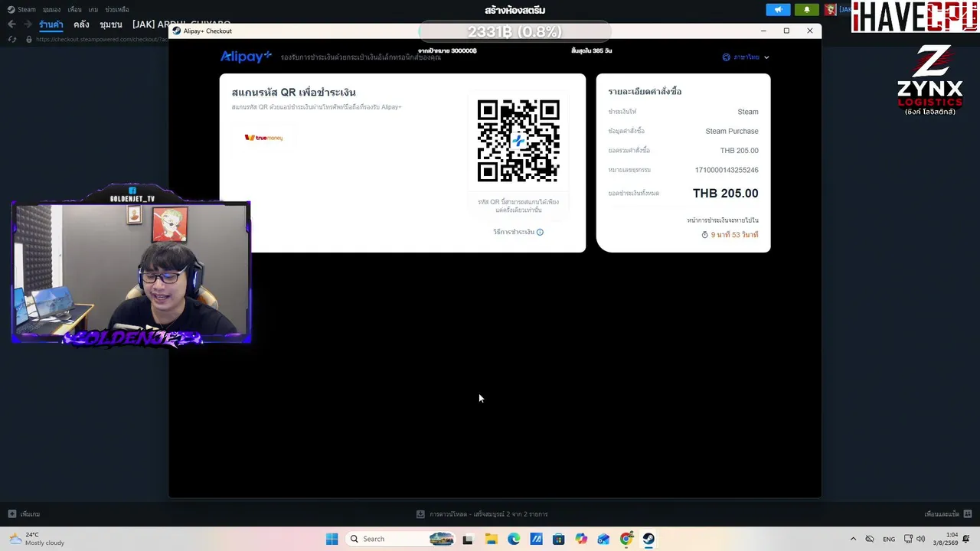Open the Steam menu in Steam window
Screen dimensions: 980x551
click(21, 9)
